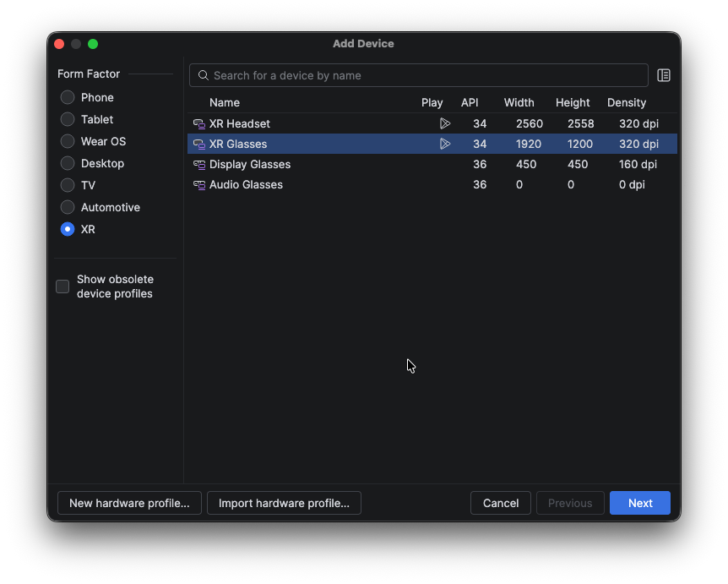This screenshot has width=728, height=584.
Task: Sort devices by Height column
Action: coord(573,102)
